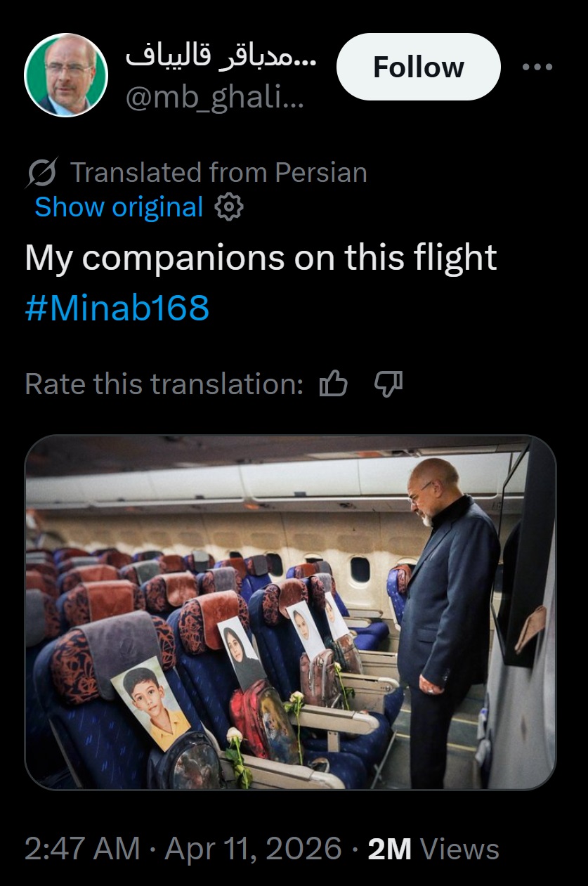
Task: Show original Persian text
Action: click(119, 207)
